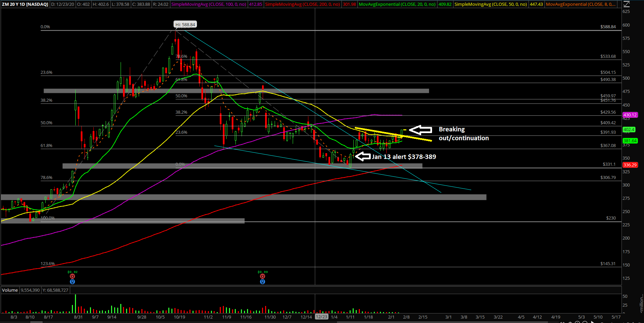Click the Y: 68,588,727 volume value
644x323 pixels.
point(55,290)
